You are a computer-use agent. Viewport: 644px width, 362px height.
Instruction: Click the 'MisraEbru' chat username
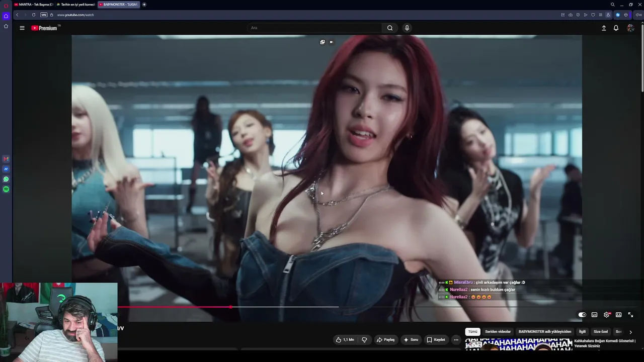[x=463, y=283]
